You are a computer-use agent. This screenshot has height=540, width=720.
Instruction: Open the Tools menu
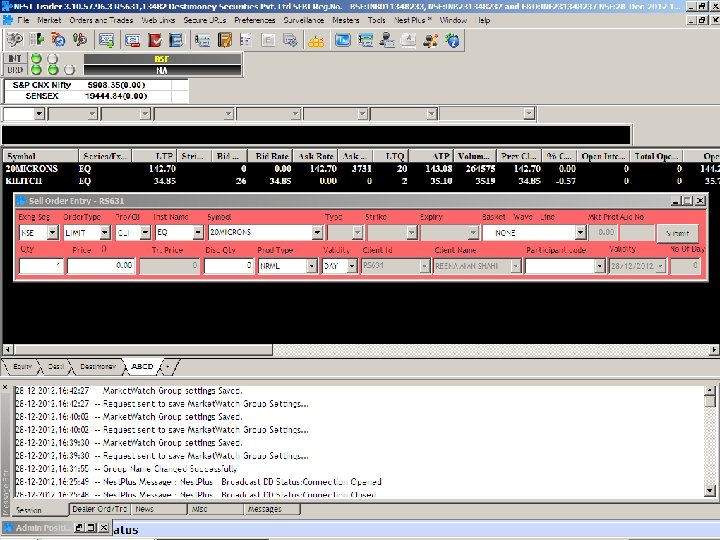coord(377,20)
